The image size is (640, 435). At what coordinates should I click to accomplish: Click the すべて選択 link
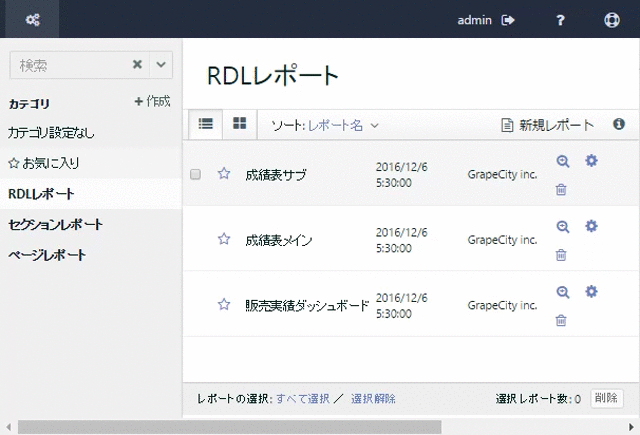pyautogui.click(x=303, y=398)
